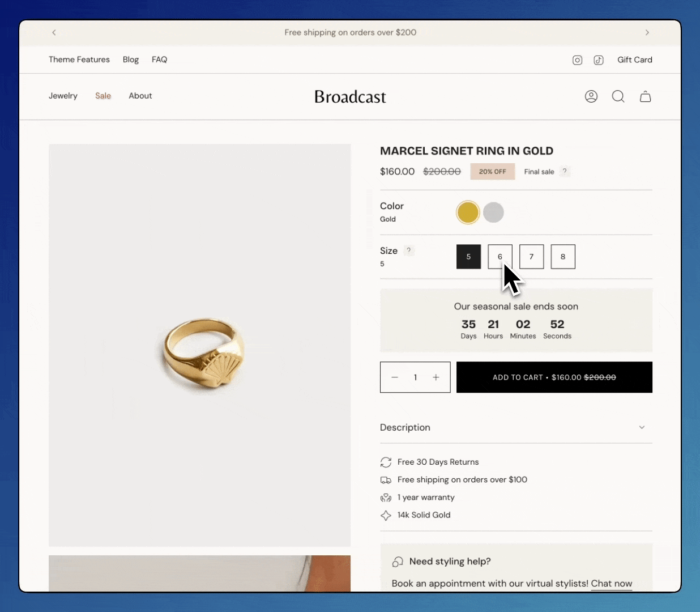Open the Instagram social icon
Image resolution: width=700 pixels, height=612 pixels.
tap(577, 60)
